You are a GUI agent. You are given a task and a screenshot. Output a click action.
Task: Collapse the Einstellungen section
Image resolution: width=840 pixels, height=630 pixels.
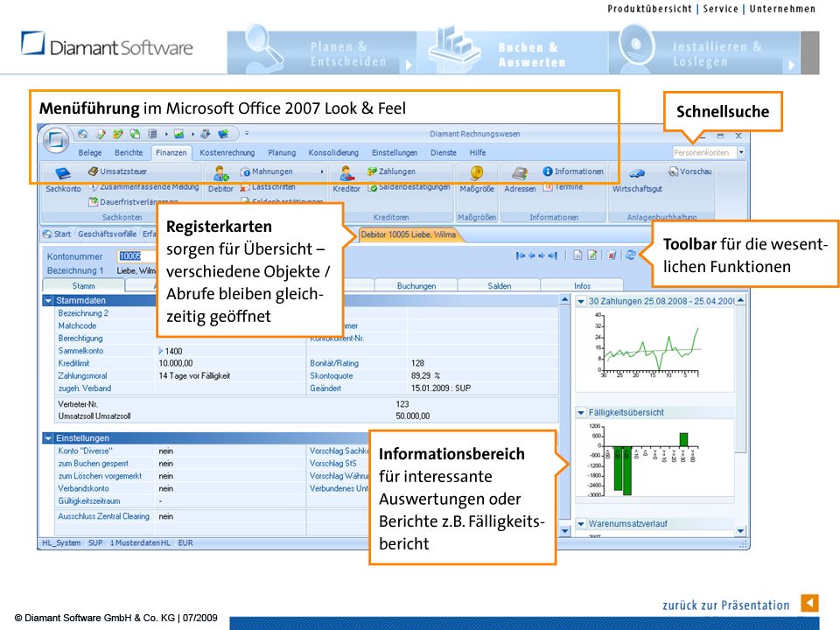48,438
